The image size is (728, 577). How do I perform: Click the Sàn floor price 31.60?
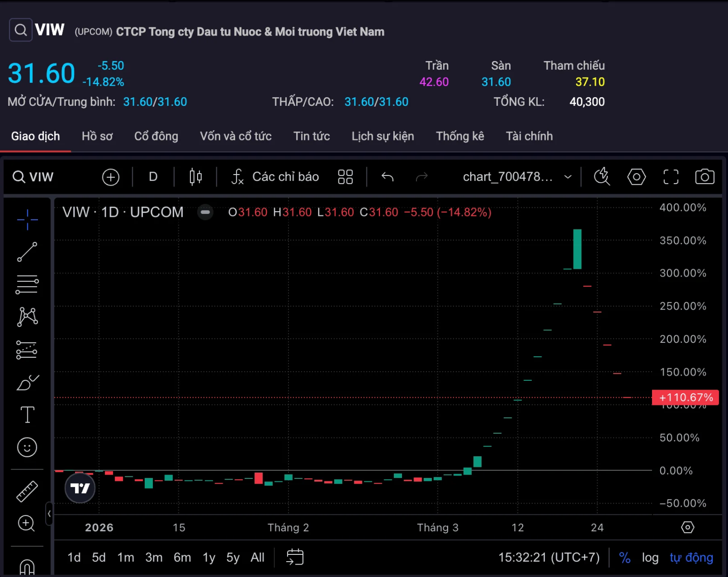coord(496,82)
